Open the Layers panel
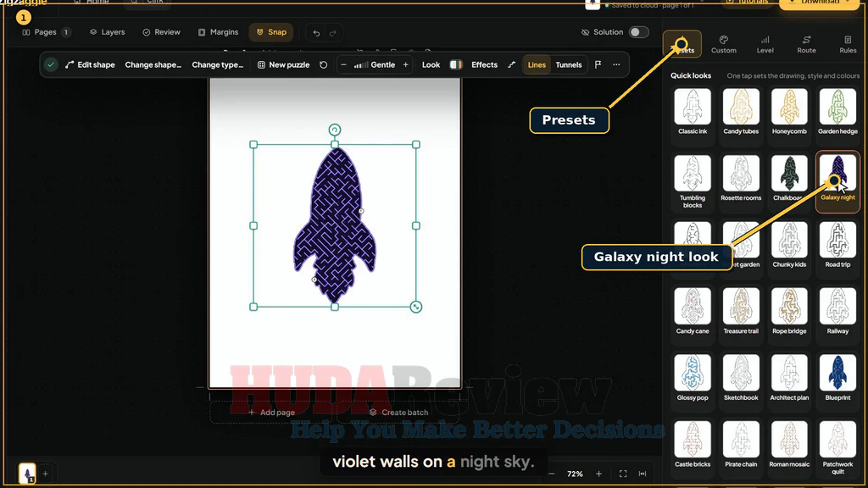The image size is (868, 488). (x=108, y=32)
